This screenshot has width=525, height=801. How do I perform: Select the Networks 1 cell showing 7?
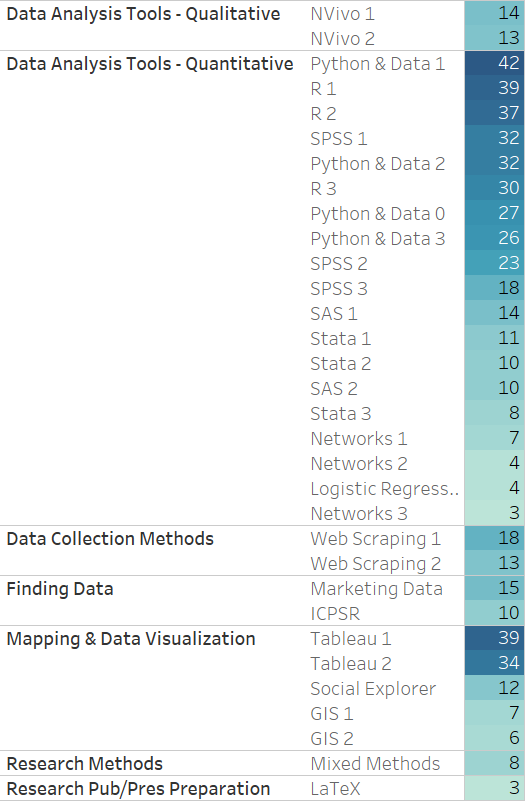[x=495, y=439]
